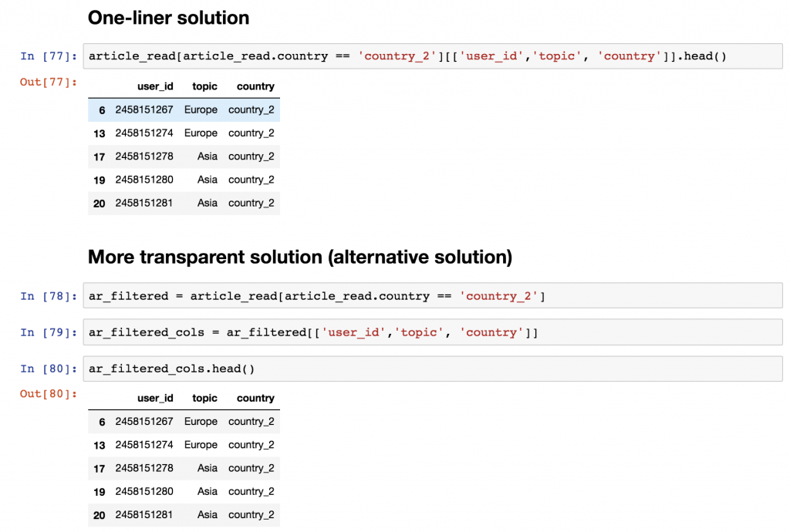This screenshot has height=532, width=790.
Task: Click the user_id column header in first table
Action: click(155, 86)
